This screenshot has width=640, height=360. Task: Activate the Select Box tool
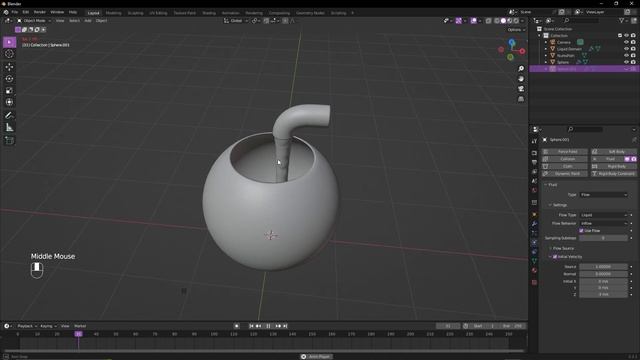9,42
